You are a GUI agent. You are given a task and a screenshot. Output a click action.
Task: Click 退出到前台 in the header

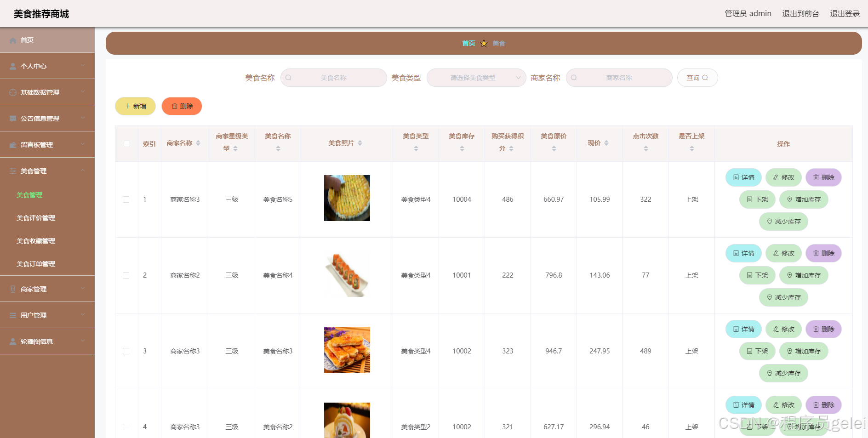801,14
